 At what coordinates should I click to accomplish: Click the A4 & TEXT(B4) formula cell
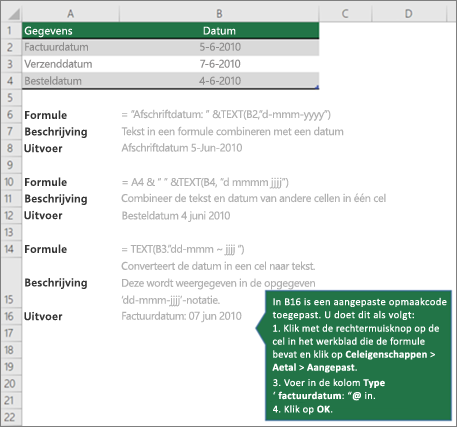205,182
